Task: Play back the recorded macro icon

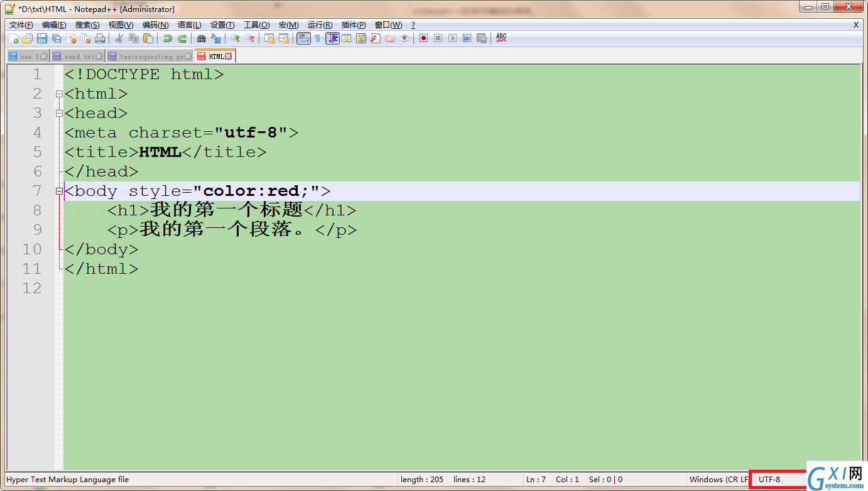Action: pos(453,38)
